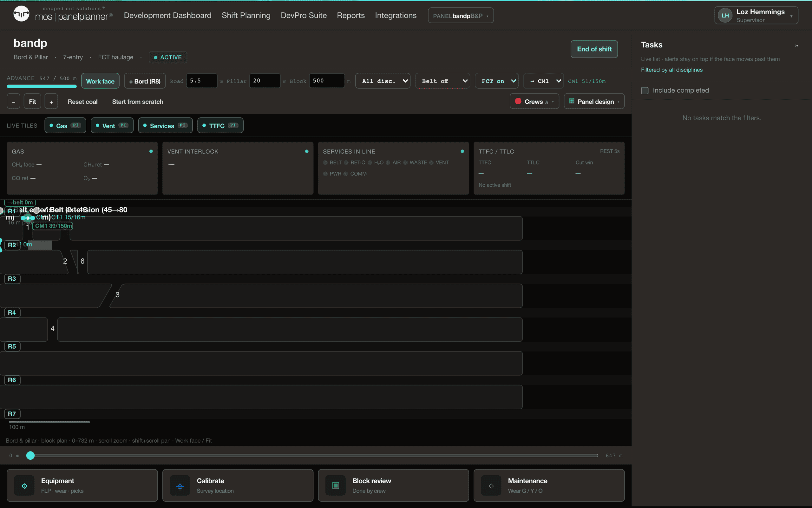Viewport: 812px width, 508px height.
Task: Click the Road width input field
Action: coord(202,81)
